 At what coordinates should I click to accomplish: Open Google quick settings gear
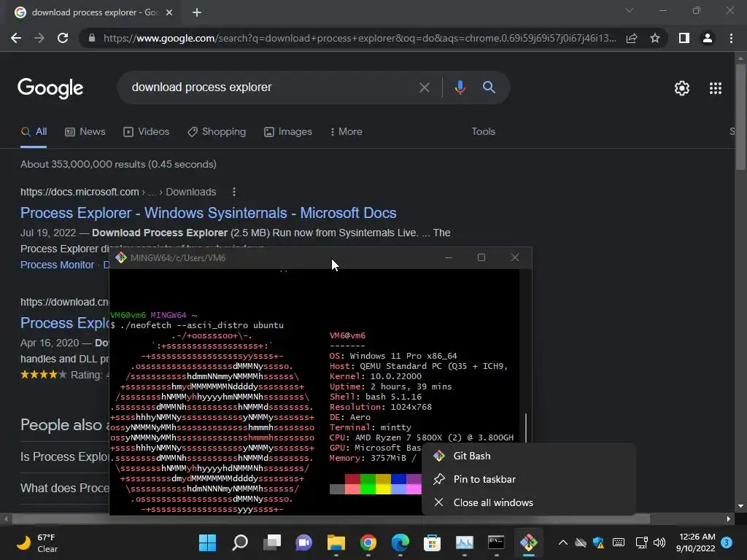[x=682, y=88]
